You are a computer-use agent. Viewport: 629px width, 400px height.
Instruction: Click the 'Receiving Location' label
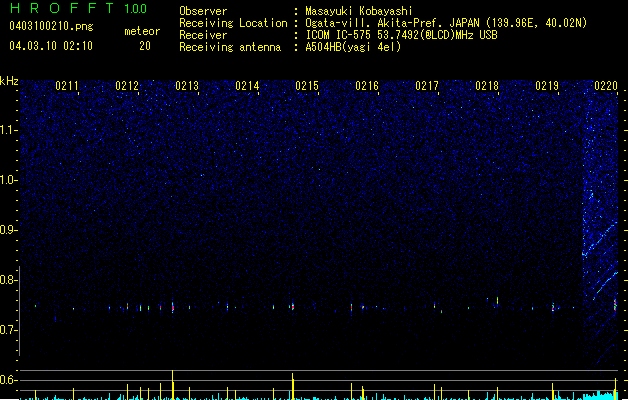coord(233,23)
